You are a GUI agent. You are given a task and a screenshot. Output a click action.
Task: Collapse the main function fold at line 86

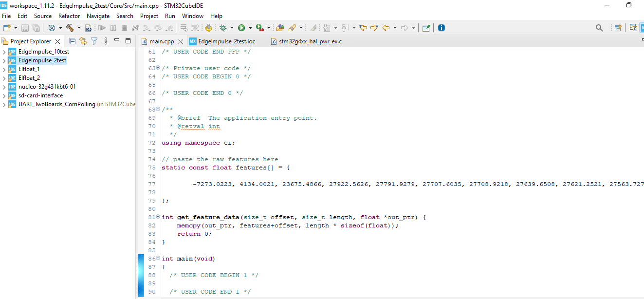click(x=158, y=259)
